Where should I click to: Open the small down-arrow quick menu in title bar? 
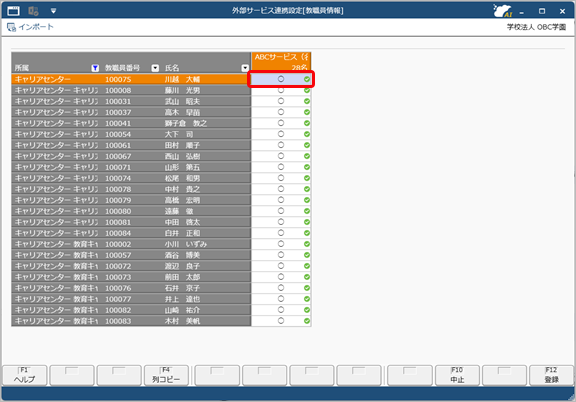point(53,11)
